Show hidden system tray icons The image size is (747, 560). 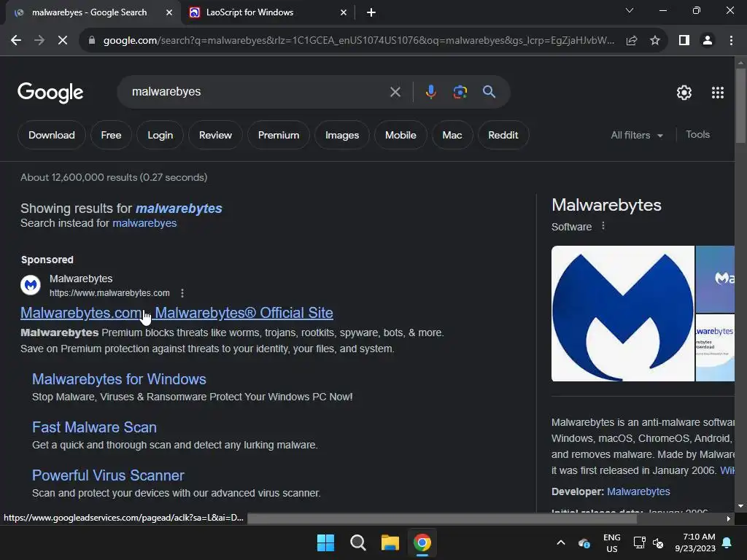tap(561, 542)
